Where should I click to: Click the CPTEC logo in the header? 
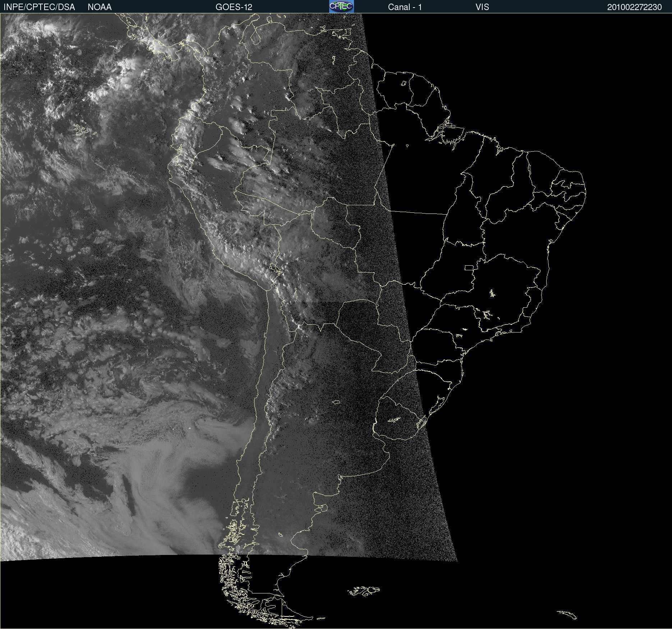click(x=341, y=6)
